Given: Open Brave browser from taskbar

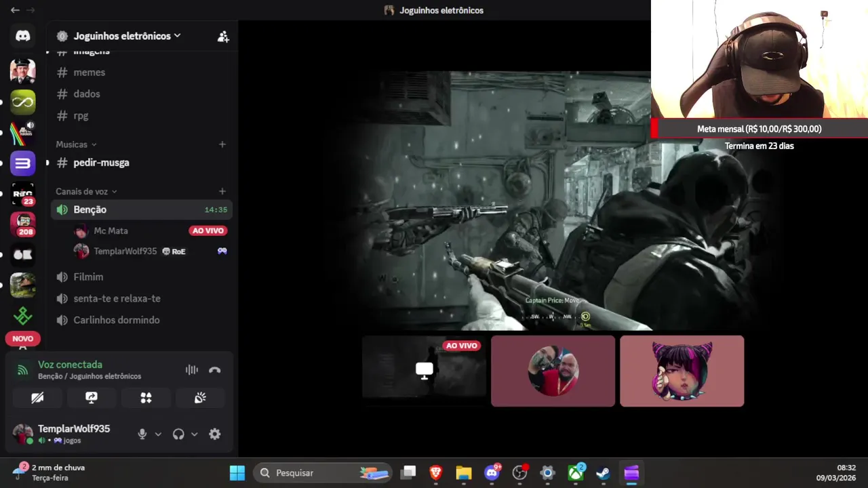Looking at the screenshot, I should pos(436,472).
